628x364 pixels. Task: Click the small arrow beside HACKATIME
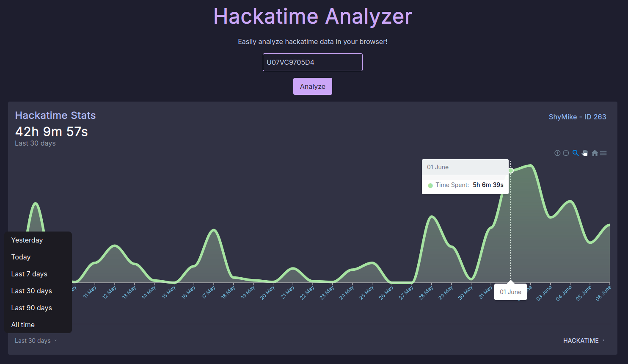coord(603,341)
